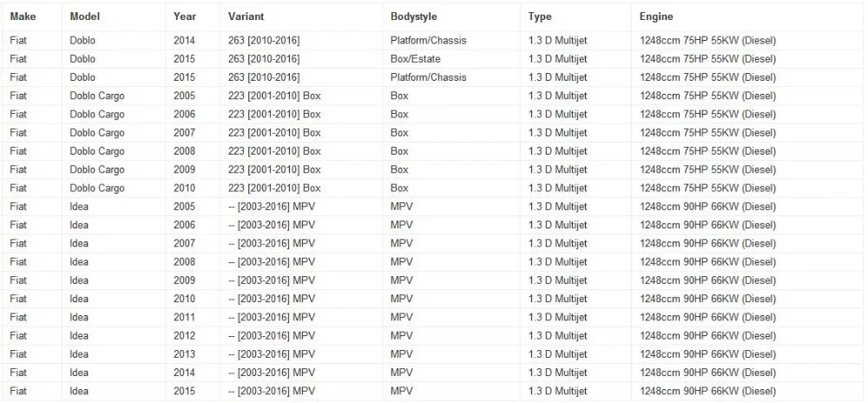Viewport: 868px width, 403px height.
Task: Select the last Idea 2015 row engine cell
Action: tap(707, 391)
